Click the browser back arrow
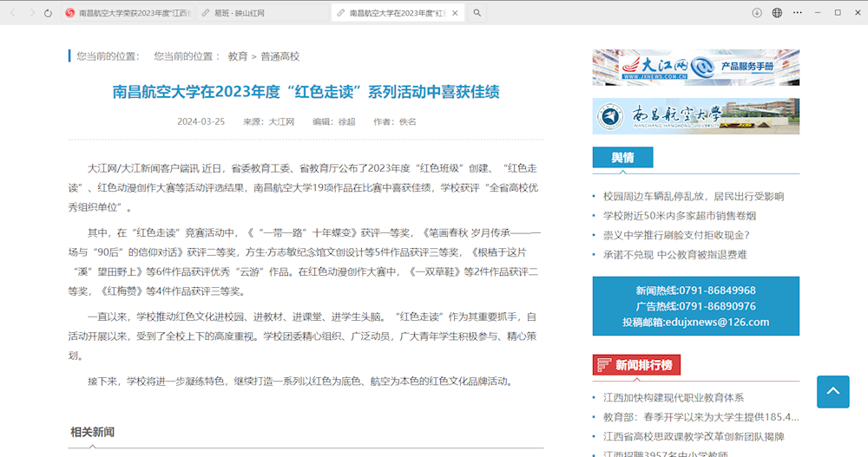The image size is (868, 457). point(11,13)
